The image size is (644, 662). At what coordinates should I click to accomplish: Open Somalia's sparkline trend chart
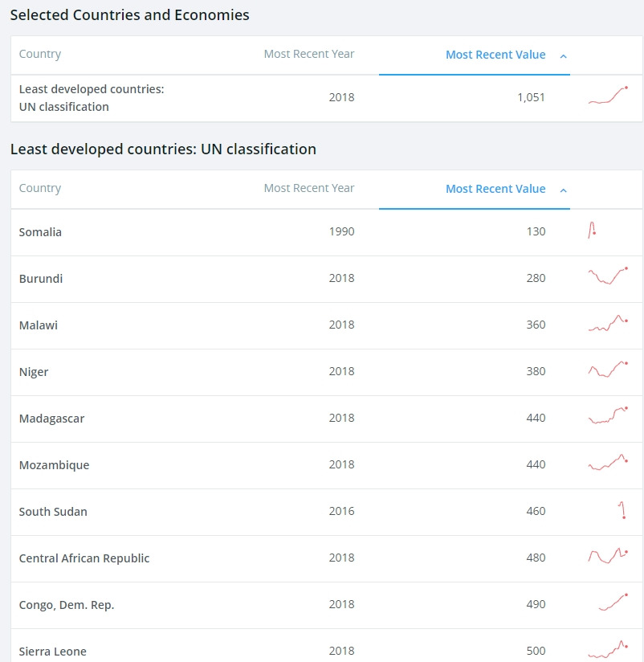(x=592, y=231)
